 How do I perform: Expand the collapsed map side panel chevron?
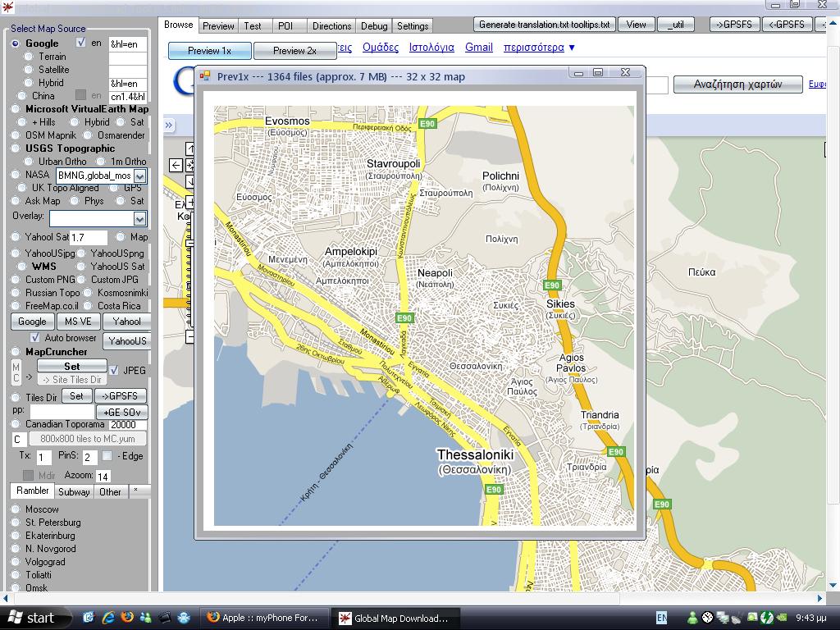click(169, 126)
